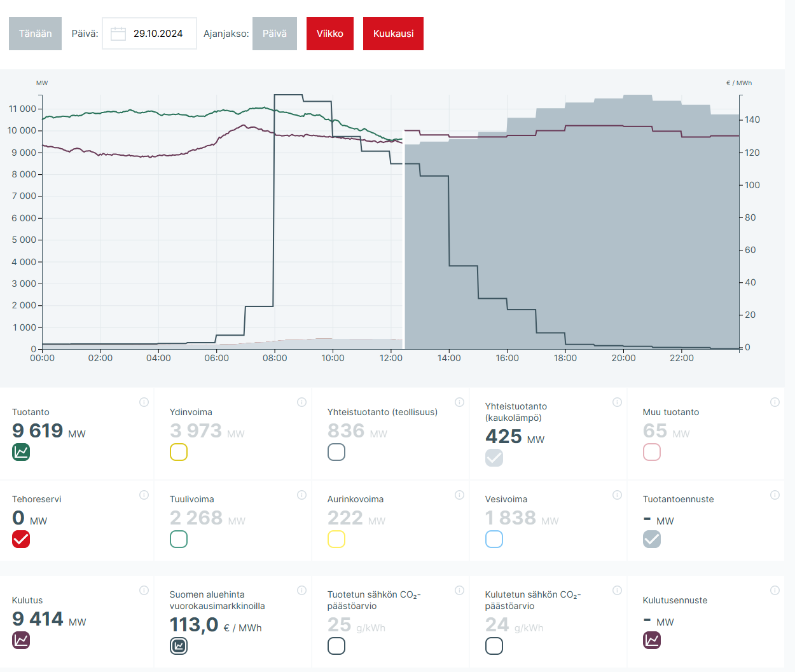Open info icon for Ydinvoima
Screen dimensions: 795x672
(x=301, y=402)
